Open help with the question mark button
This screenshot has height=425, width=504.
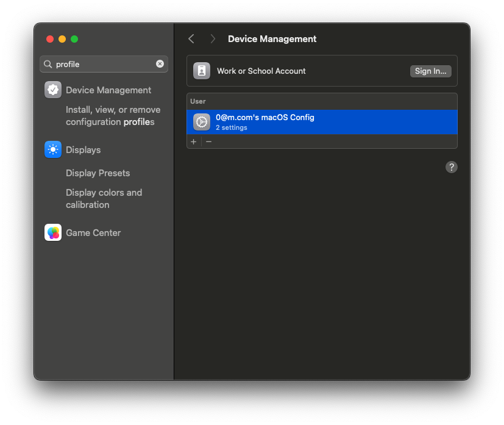tap(452, 167)
